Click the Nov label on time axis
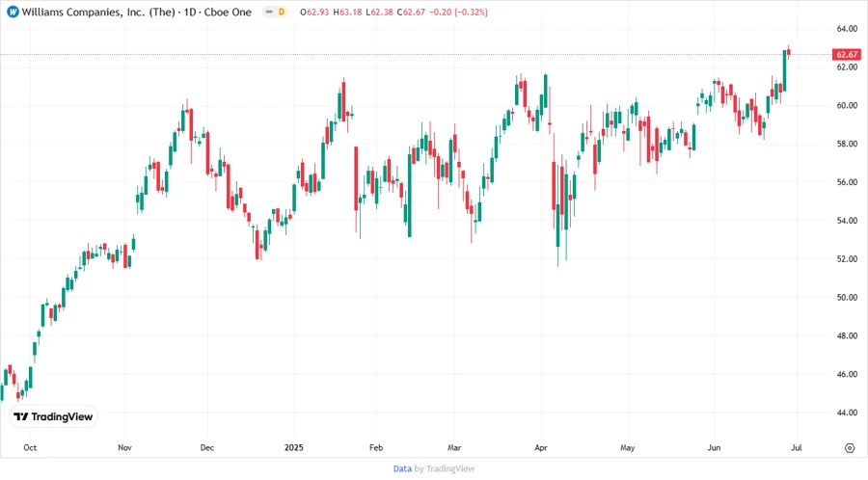Viewport: 868px width, 480px height. [124, 447]
